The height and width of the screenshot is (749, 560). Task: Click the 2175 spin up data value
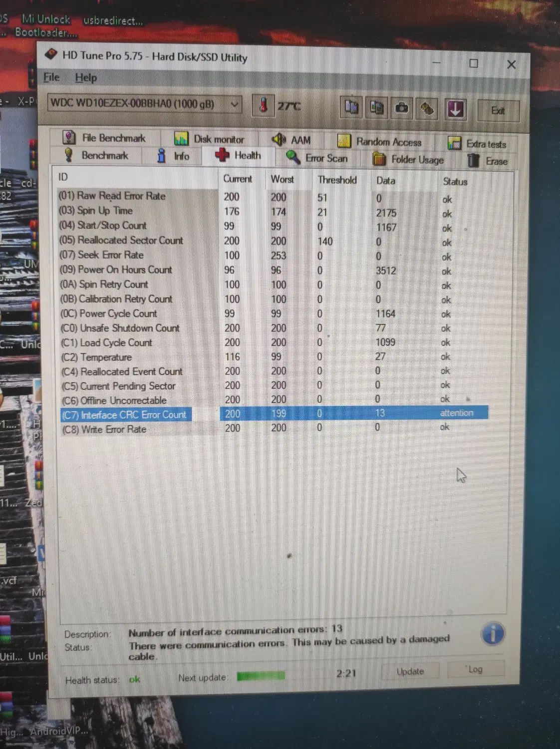(386, 213)
